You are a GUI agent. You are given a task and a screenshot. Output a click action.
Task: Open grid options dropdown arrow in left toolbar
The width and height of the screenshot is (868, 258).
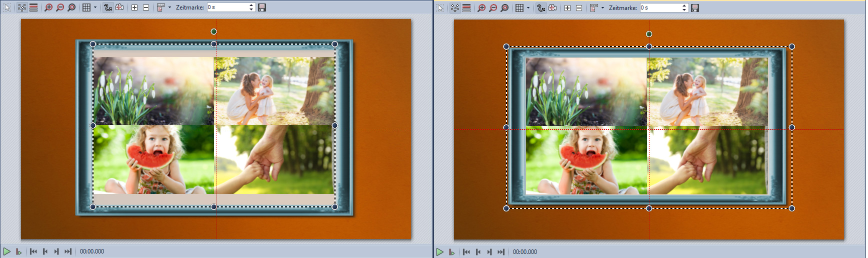click(95, 8)
